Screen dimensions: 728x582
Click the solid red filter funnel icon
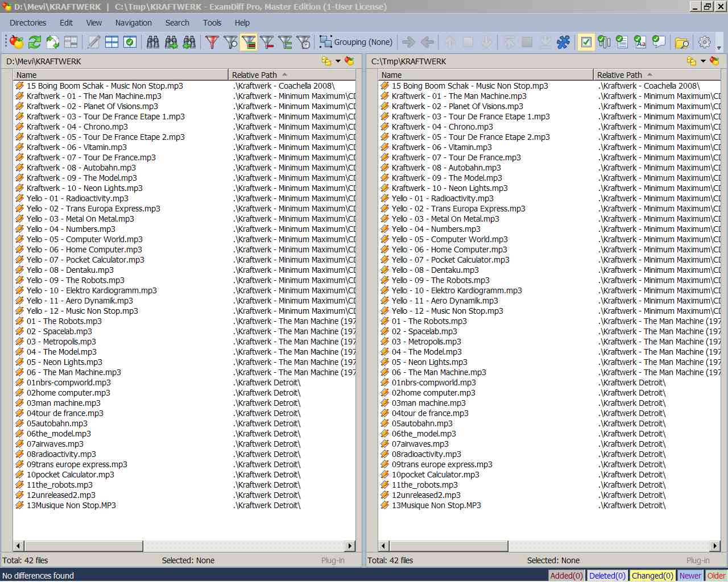(x=212, y=42)
